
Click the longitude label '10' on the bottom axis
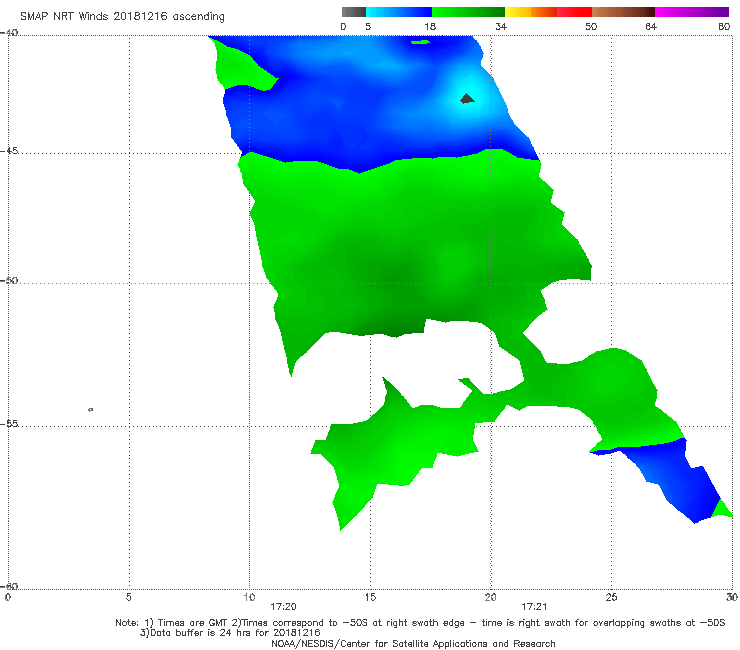249,597
